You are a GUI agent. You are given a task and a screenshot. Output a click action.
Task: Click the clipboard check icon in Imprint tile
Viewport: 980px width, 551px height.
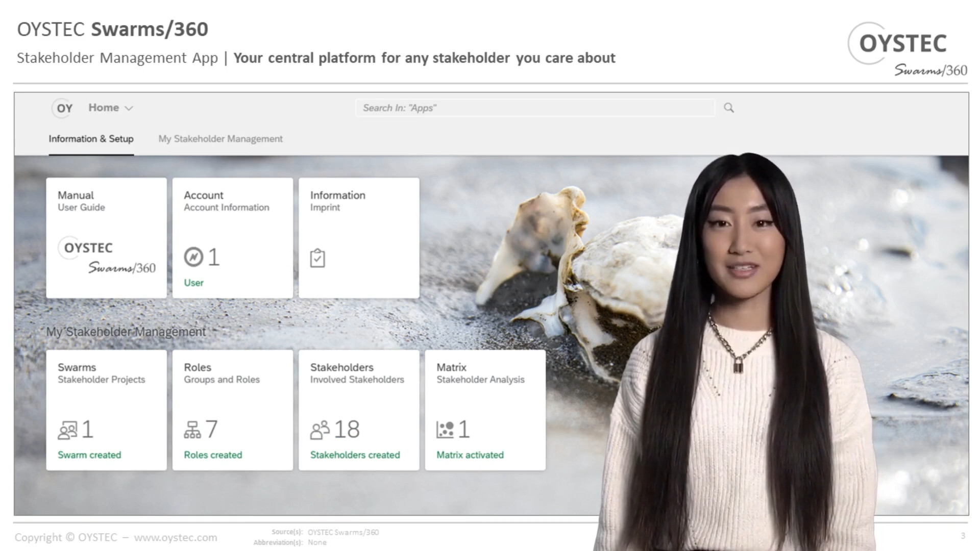point(317,258)
